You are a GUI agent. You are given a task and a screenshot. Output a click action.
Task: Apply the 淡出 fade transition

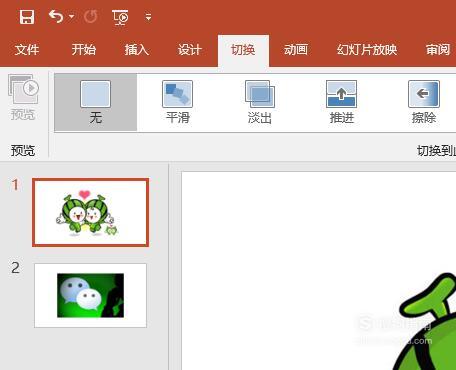[260, 102]
